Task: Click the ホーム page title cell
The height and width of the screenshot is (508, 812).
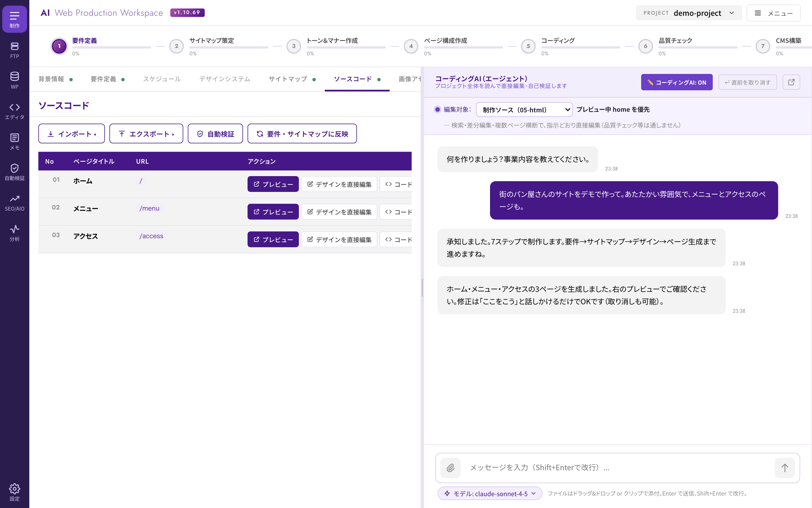Action: [x=83, y=181]
